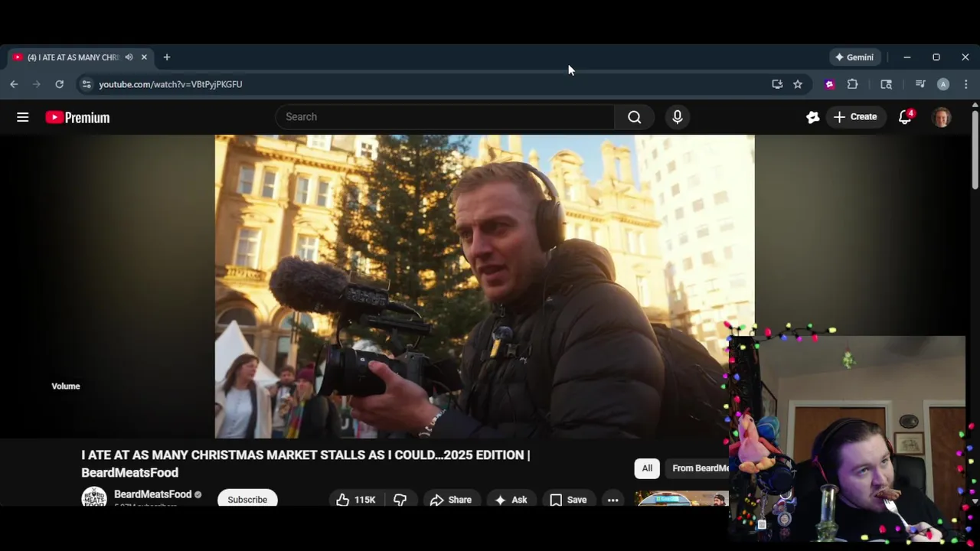
Task: Click the recommended video thumbnail below chips
Action: pyautogui.click(x=681, y=498)
